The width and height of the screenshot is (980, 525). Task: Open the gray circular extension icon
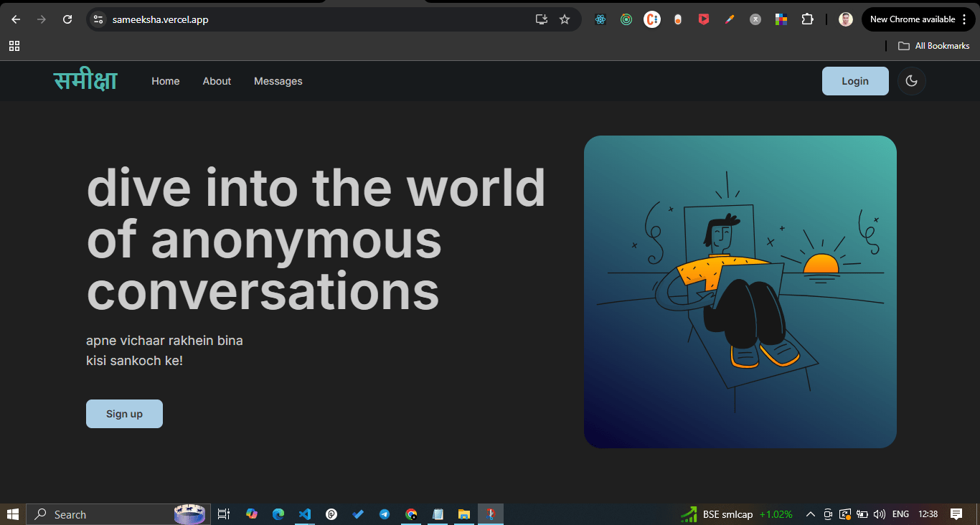click(x=755, y=19)
